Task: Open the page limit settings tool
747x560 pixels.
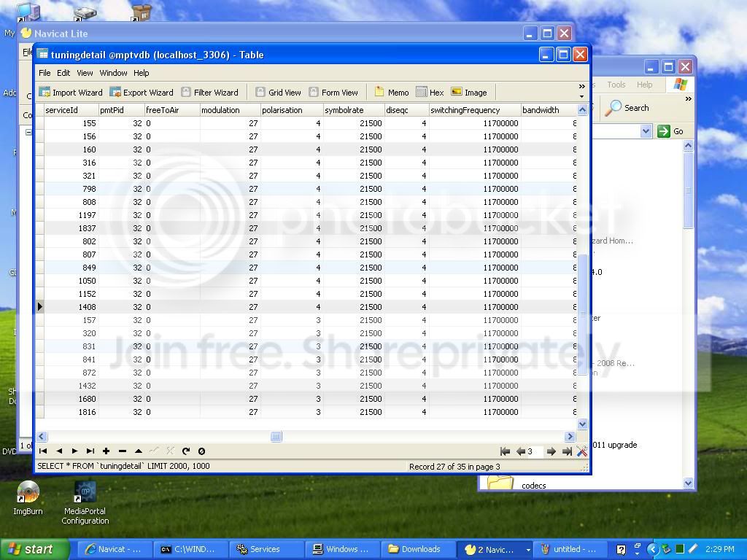Action: [x=581, y=451]
